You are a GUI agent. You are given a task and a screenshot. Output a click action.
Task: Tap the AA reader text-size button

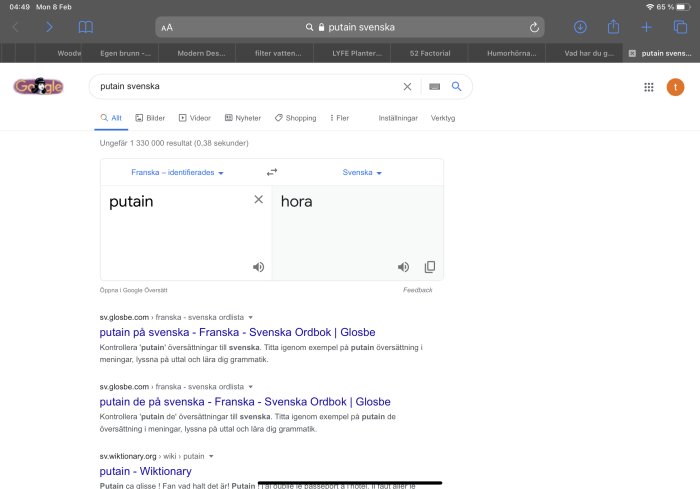point(167,28)
